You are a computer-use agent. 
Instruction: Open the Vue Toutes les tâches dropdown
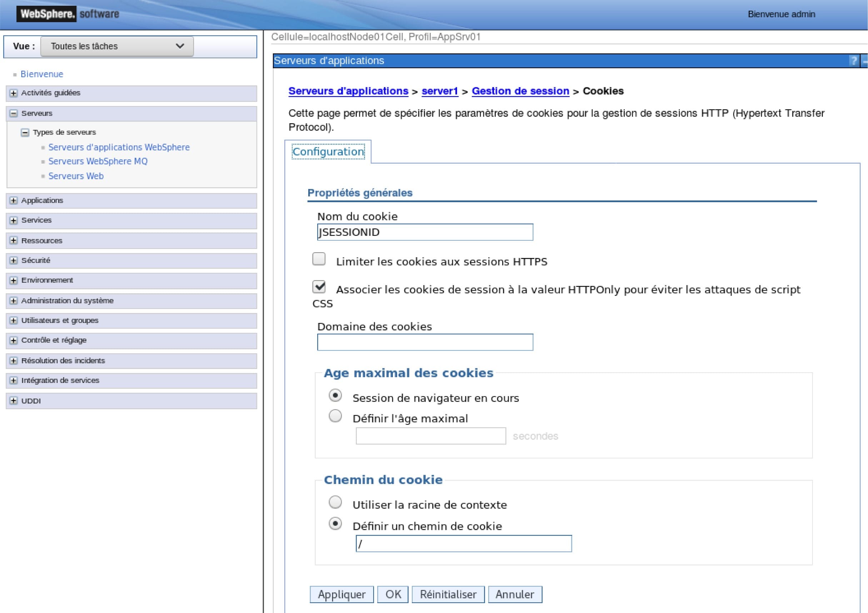[117, 46]
